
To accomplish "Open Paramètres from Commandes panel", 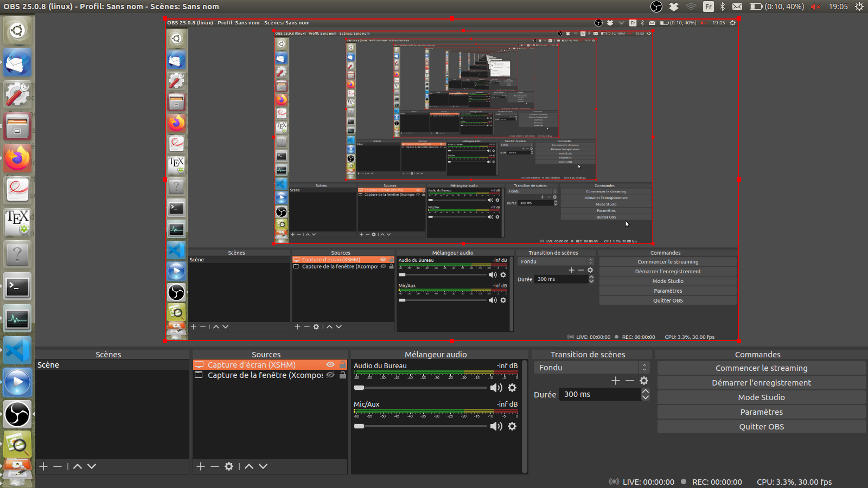I will (x=761, y=412).
